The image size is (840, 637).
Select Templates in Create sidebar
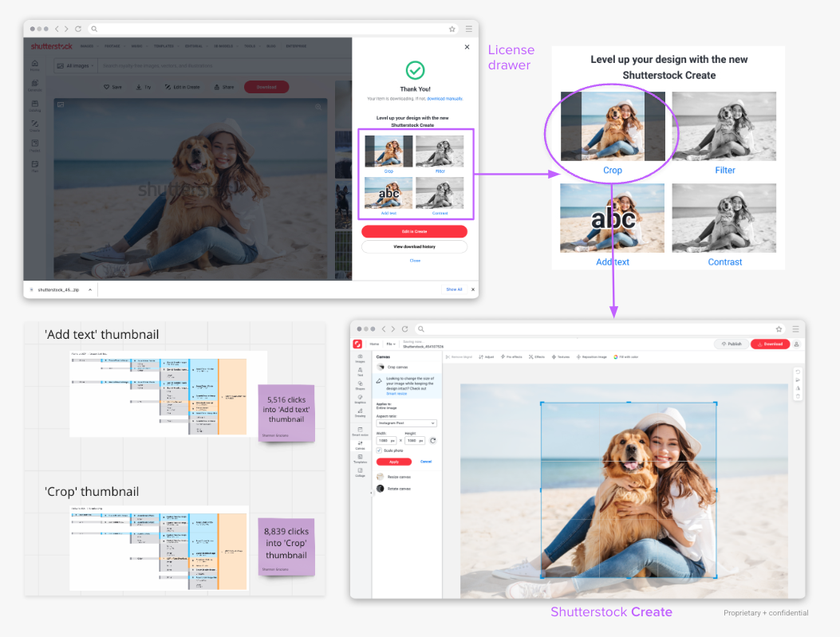tap(360, 458)
